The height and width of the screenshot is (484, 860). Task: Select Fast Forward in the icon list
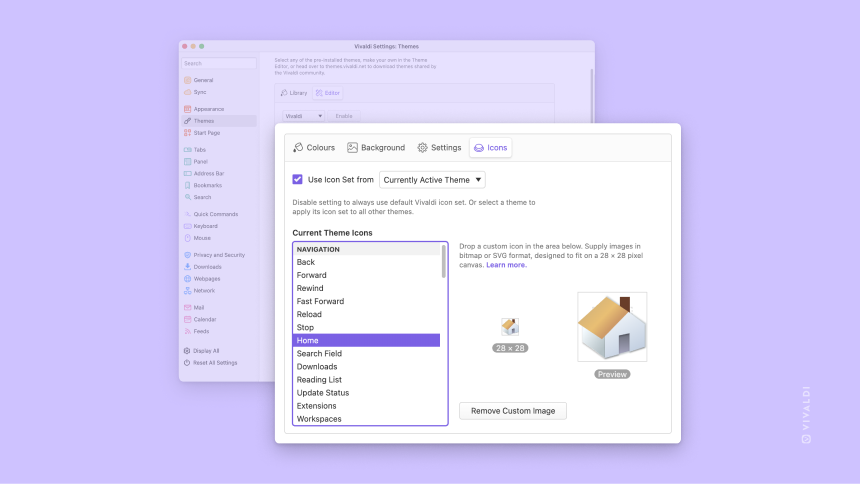(366, 301)
